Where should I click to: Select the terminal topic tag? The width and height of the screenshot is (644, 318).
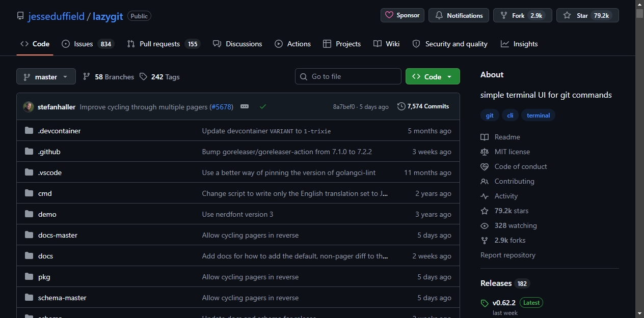(538, 115)
